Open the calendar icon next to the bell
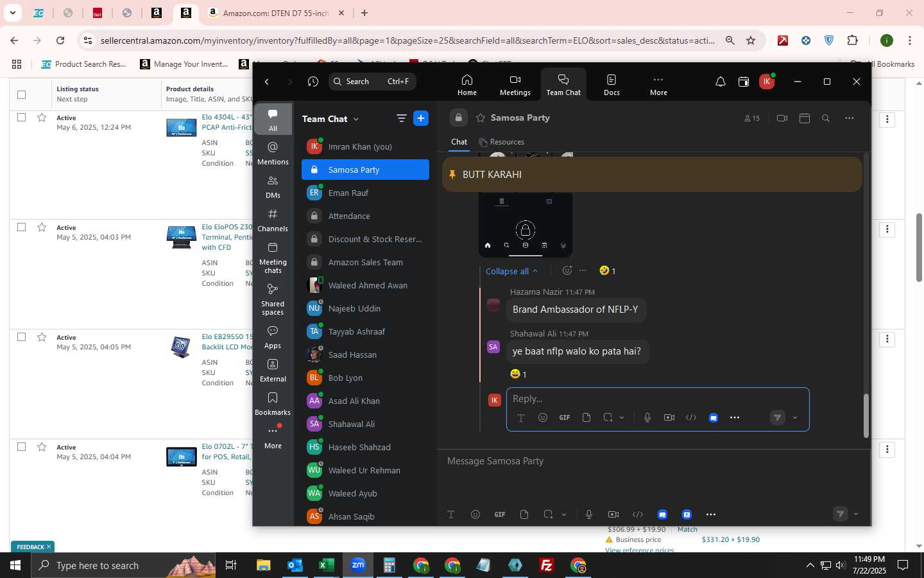The width and height of the screenshot is (924, 578). click(743, 82)
